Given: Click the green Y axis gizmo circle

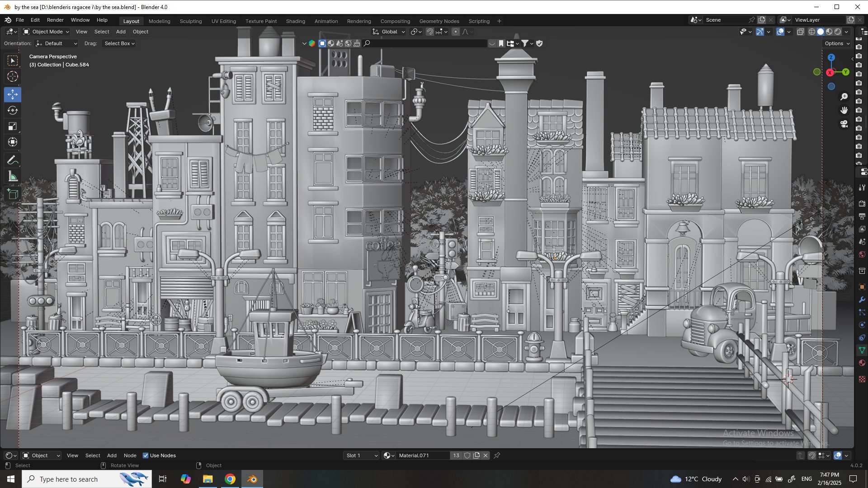Looking at the screenshot, I should click(845, 72).
